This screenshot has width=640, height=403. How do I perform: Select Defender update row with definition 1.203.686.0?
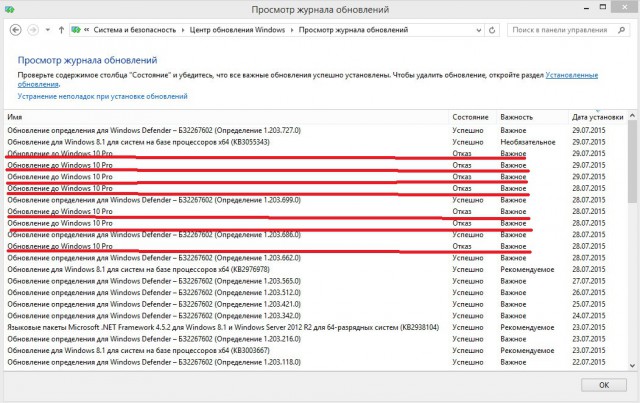coord(314,235)
